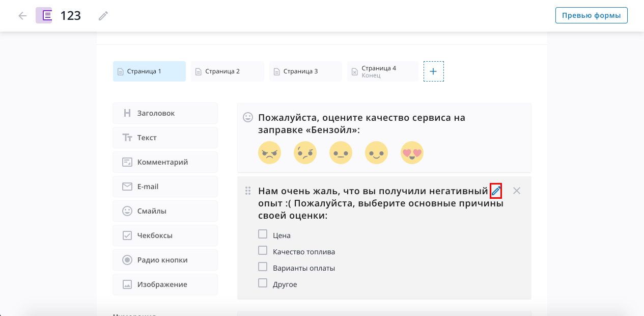Image resolution: width=644 pixels, height=316 pixels.
Task: Edit the form name 123 via pencil icon
Action: (103, 16)
